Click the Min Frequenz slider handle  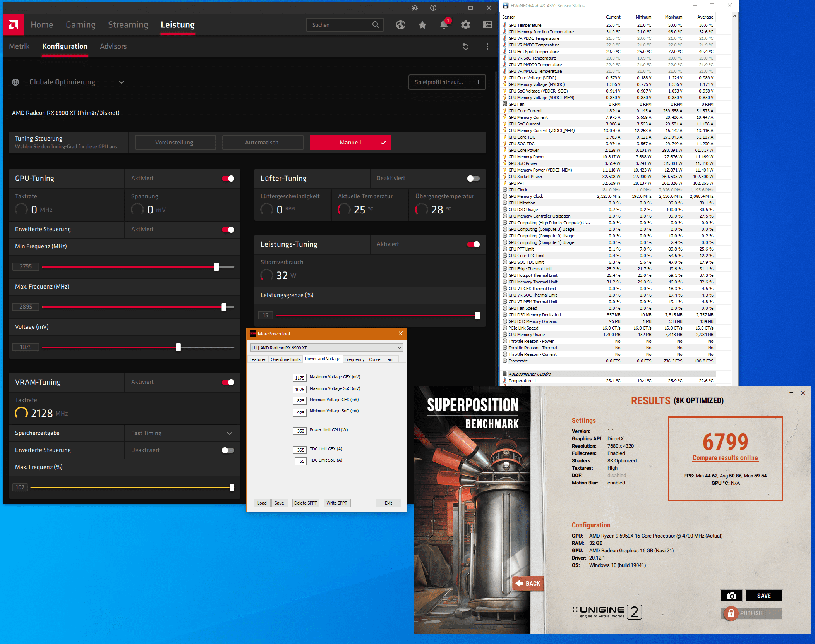(216, 267)
